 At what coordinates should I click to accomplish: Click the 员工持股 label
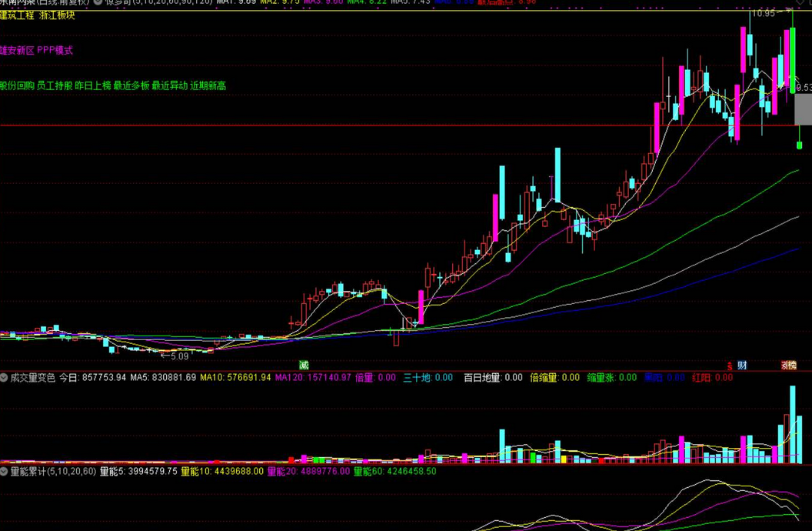(x=55, y=85)
